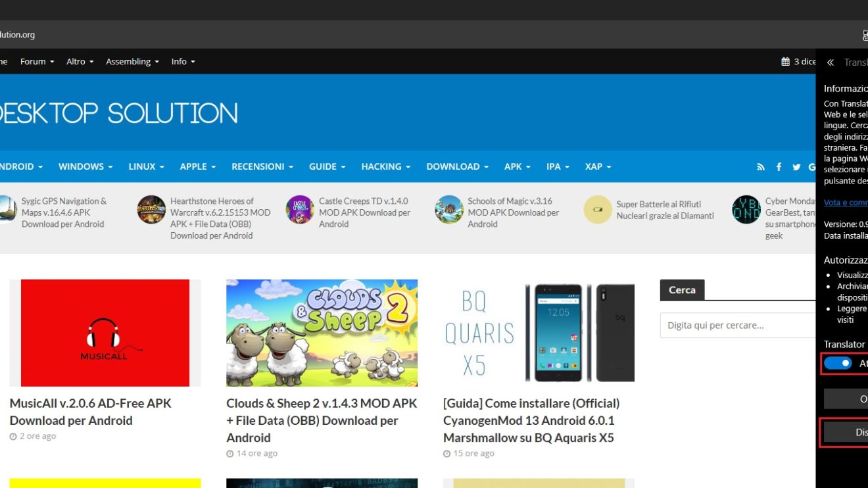Click the Super Batterie yellow round icon

pos(597,210)
